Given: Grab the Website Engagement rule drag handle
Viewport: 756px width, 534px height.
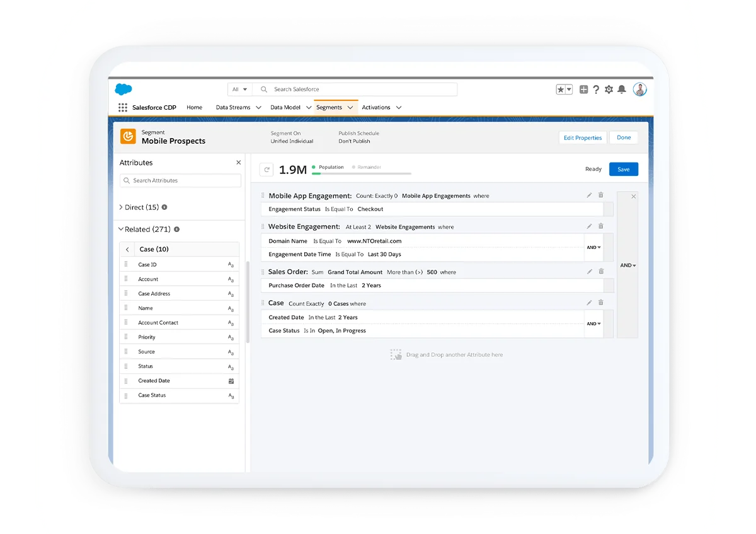Looking at the screenshot, I should coord(263,227).
